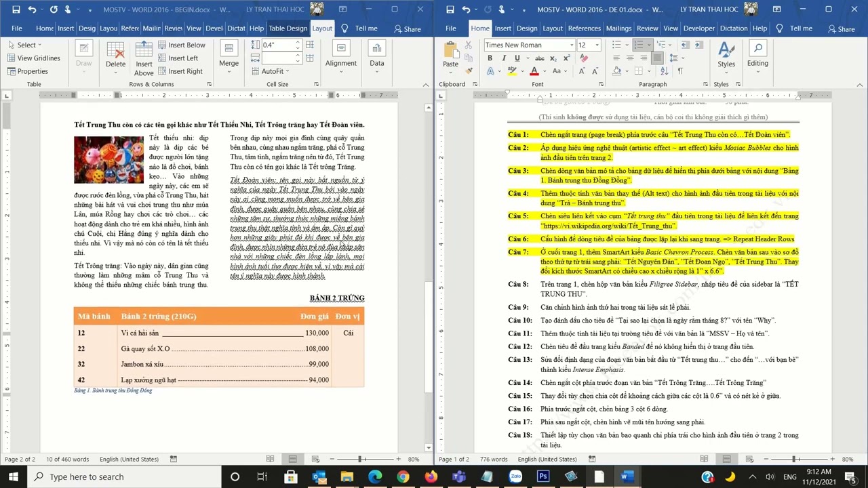Open table Properties
Viewport: 868px width, 488px height.
28,71
